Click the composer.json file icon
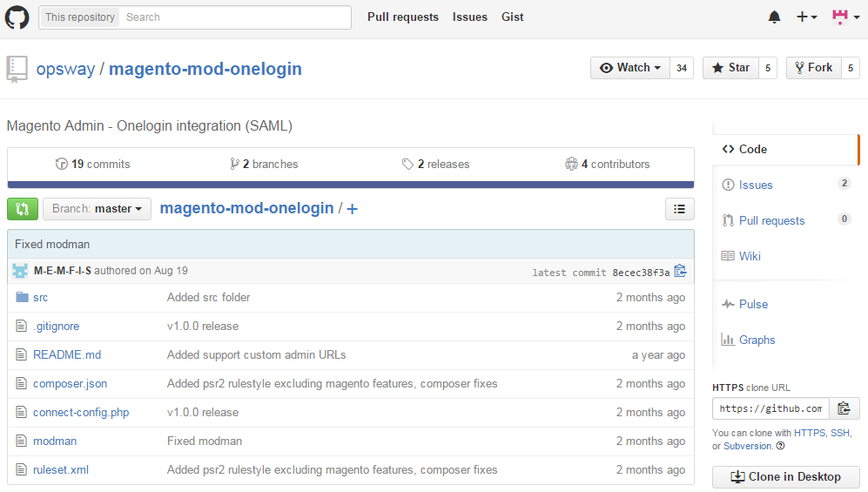Viewport: 868px width, 492px height. 21,383
